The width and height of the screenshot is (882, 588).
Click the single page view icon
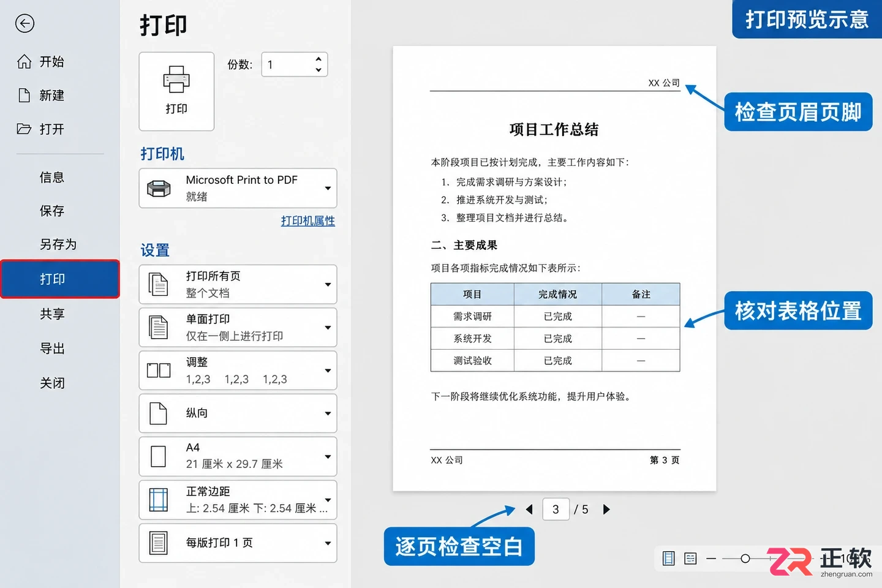tap(669, 558)
